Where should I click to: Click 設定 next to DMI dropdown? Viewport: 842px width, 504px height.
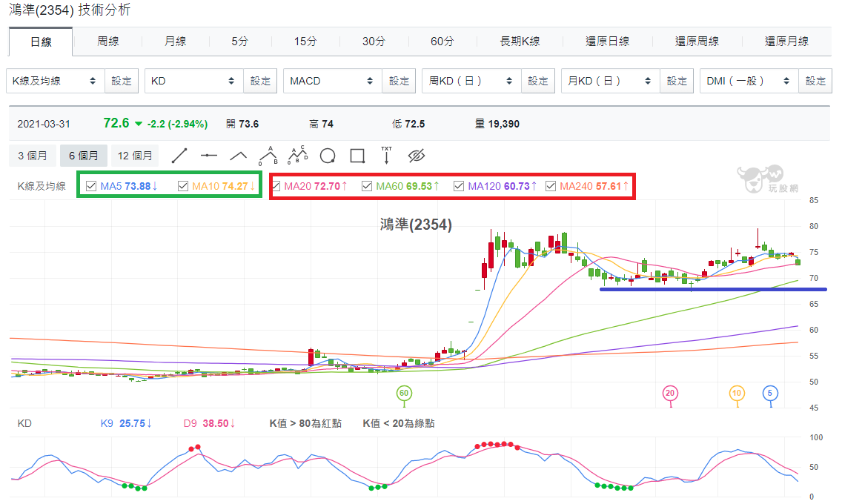[x=815, y=81]
